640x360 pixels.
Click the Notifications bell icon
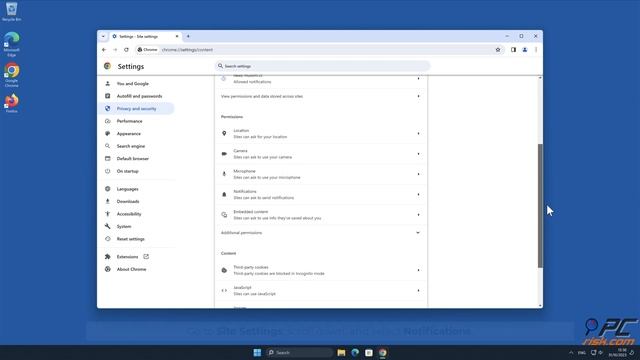(224, 195)
